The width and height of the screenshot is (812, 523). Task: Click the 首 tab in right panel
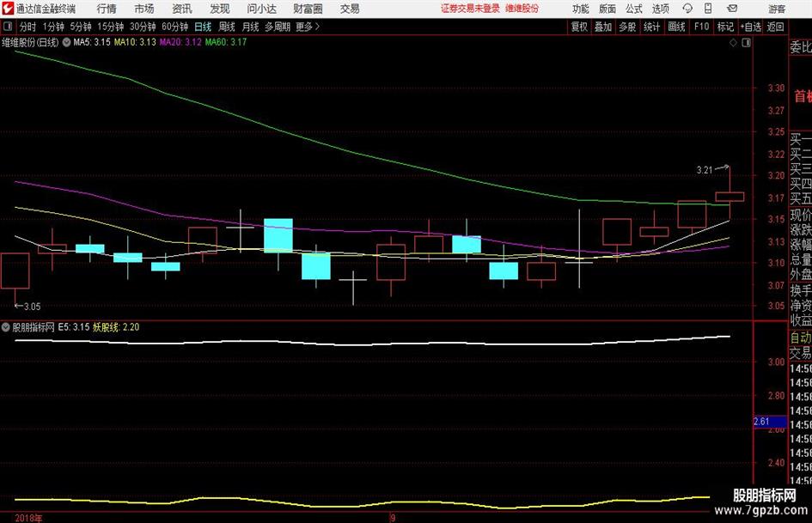point(803,96)
